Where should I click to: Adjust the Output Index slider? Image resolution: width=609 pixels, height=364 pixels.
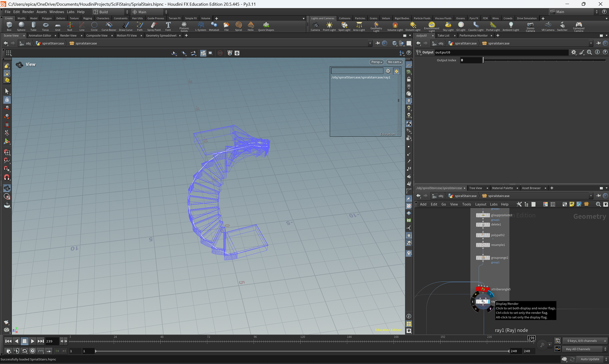(x=544, y=60)
